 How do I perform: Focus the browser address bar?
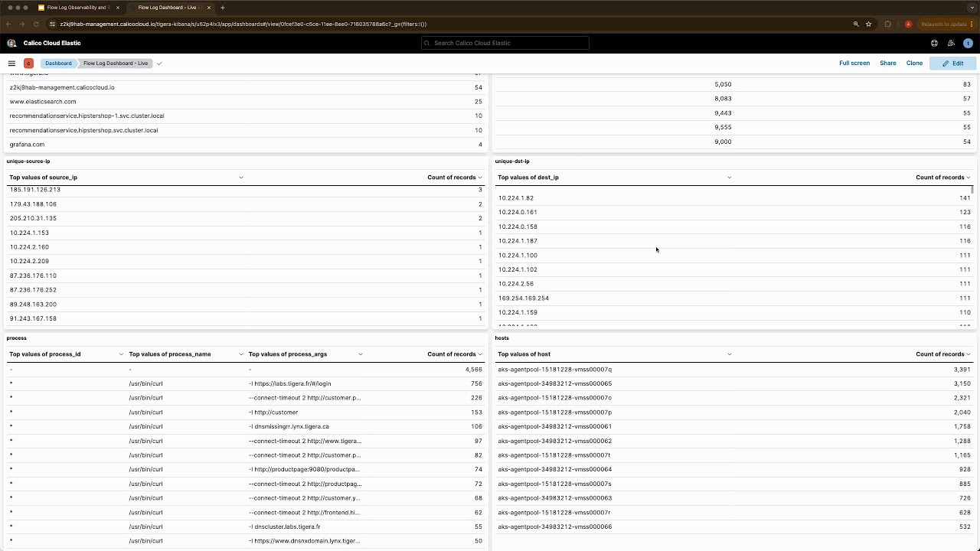[x=452, y=24]
